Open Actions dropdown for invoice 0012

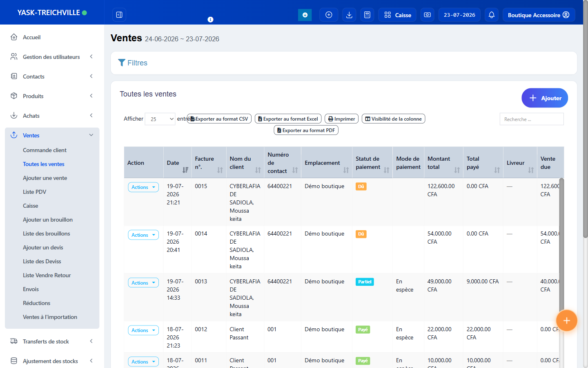coord(143,330)
